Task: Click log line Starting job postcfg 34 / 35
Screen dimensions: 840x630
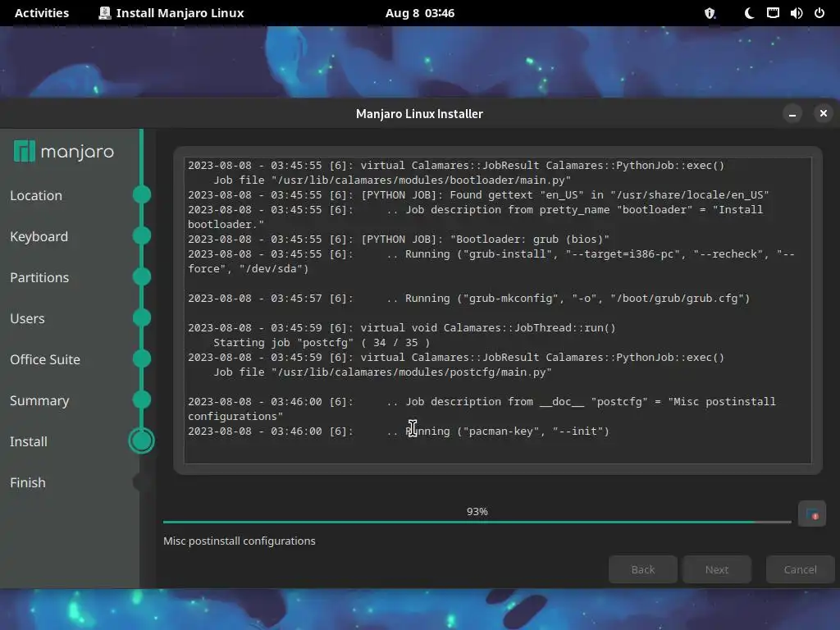Action: (322, 343)
